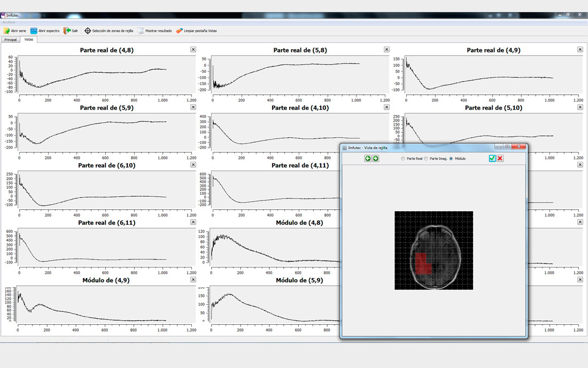Accept grid selection with green checkmark
Image resolution: width=588 pixels, height=368 pixels.
492,158
